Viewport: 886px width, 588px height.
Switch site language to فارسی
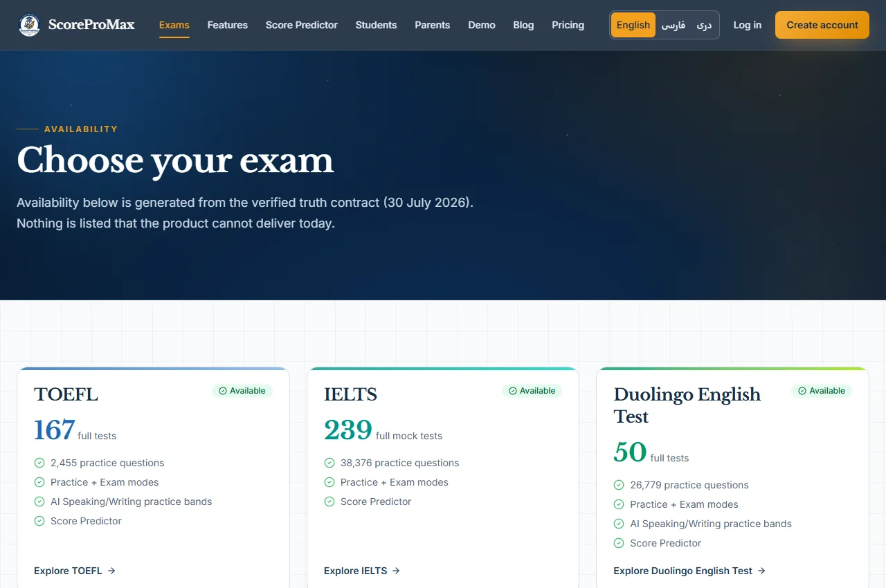(x=673, y=25)
